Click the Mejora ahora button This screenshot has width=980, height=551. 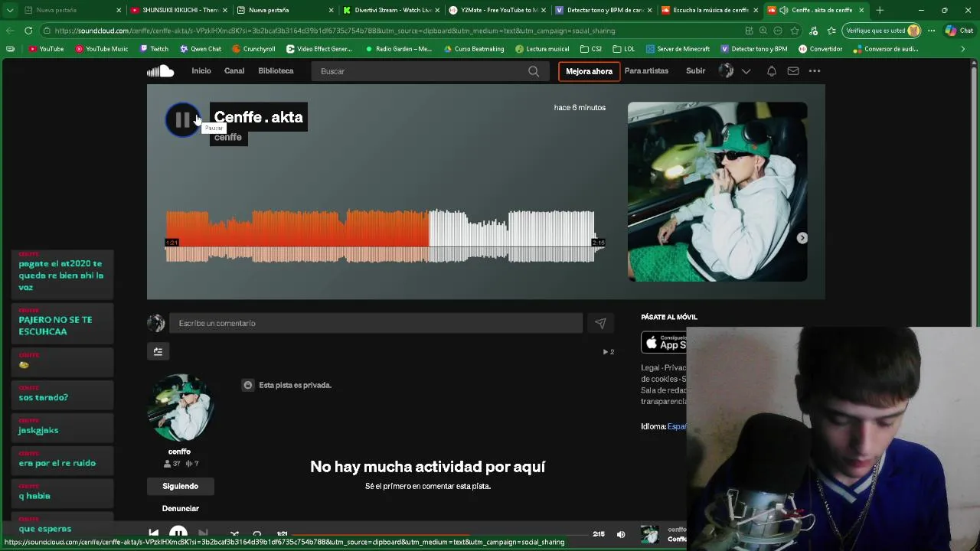tap(589, 71)
